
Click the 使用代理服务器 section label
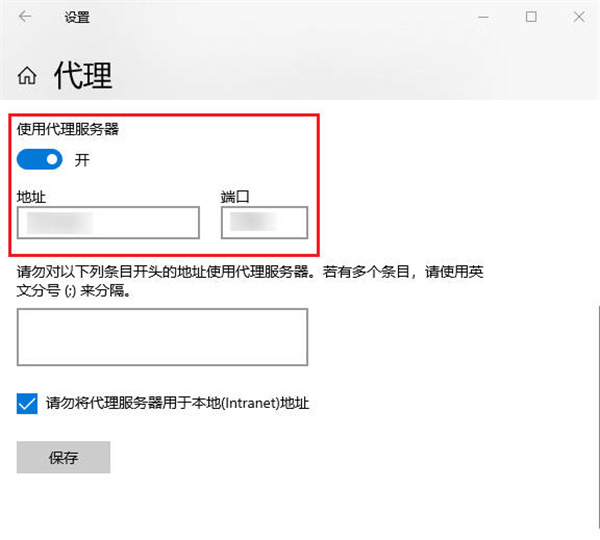68,129
